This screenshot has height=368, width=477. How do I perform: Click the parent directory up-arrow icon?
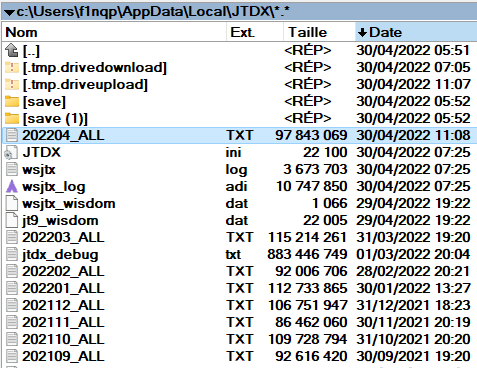point(12,50)
